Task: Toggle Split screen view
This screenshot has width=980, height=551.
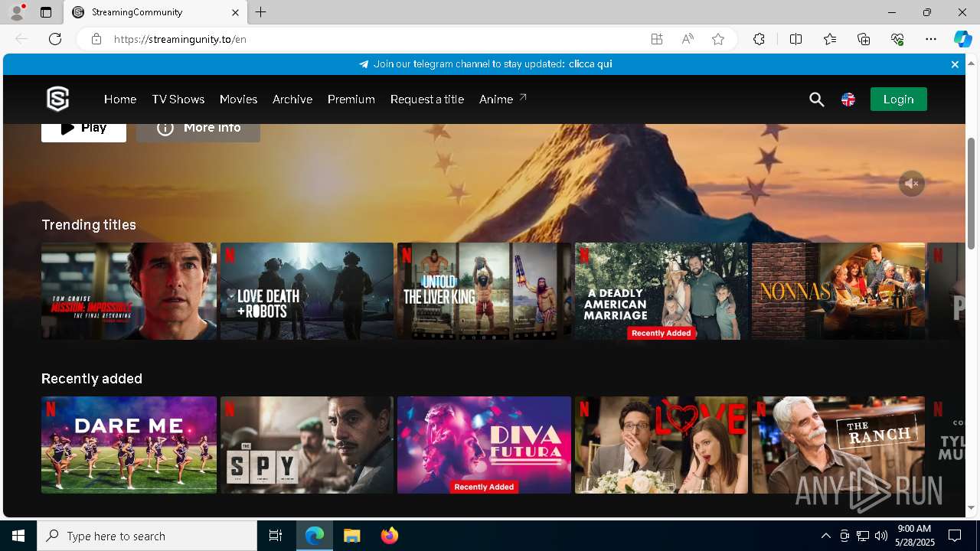Action: tap(795, 39)
